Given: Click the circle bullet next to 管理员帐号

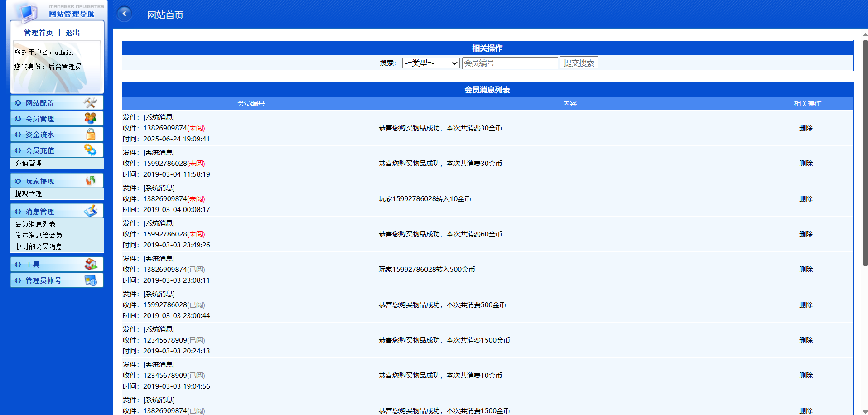Looking at the screenshot, I should click(x=18, y=280).
